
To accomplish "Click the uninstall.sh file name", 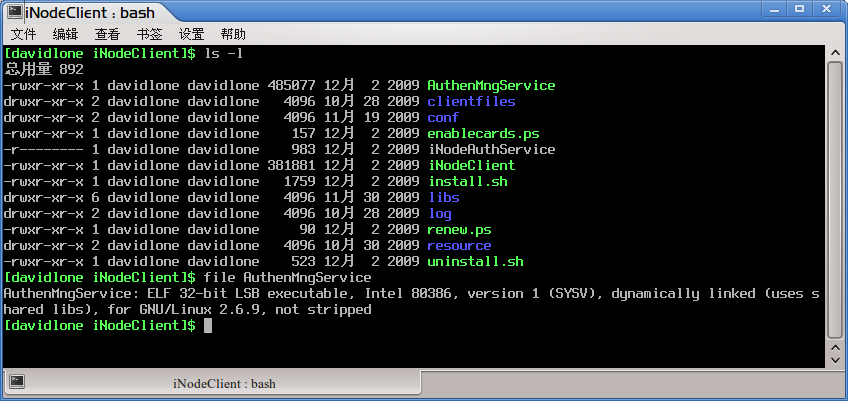I will click(475, 262).
